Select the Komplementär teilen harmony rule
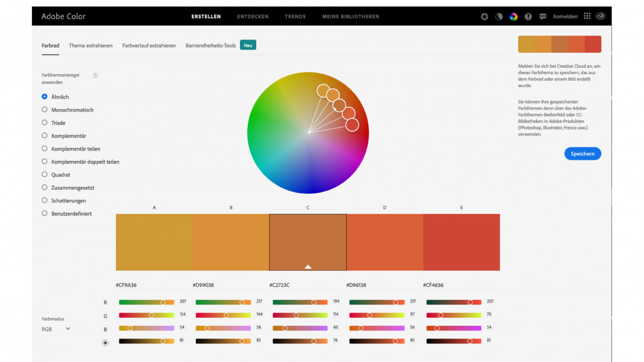Image resolution: width=644 pixels, height=362 pixels. click(x=45, y=149)
